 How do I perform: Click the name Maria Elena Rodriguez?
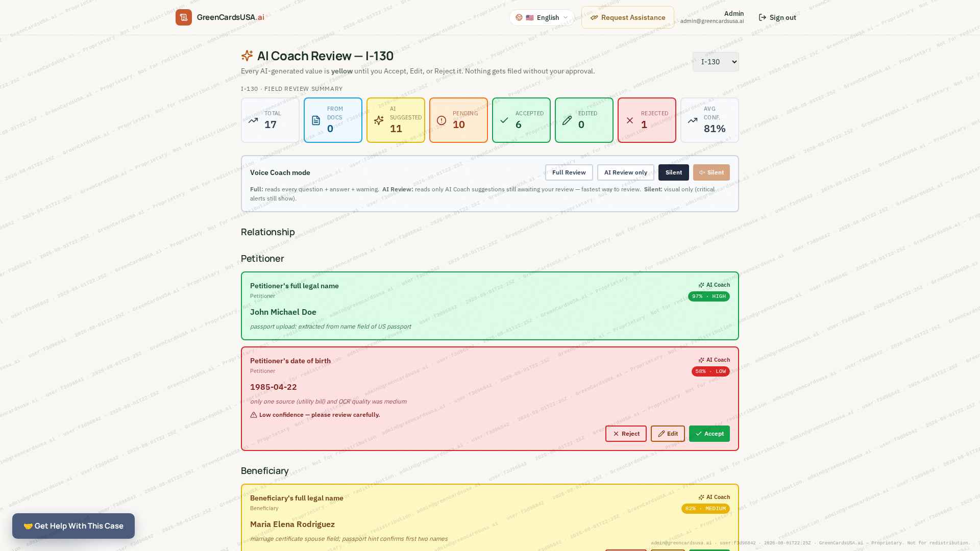point(292,524)
